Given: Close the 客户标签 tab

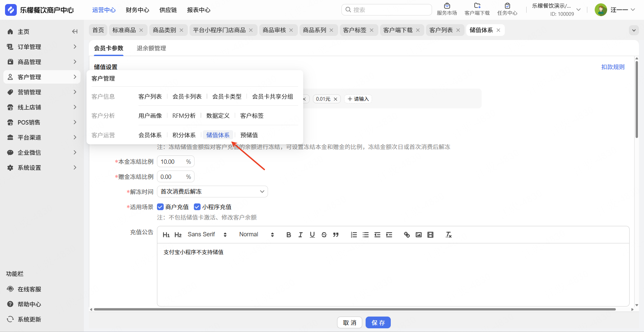Looking at the screenshot, I should [x=372, y=30].
